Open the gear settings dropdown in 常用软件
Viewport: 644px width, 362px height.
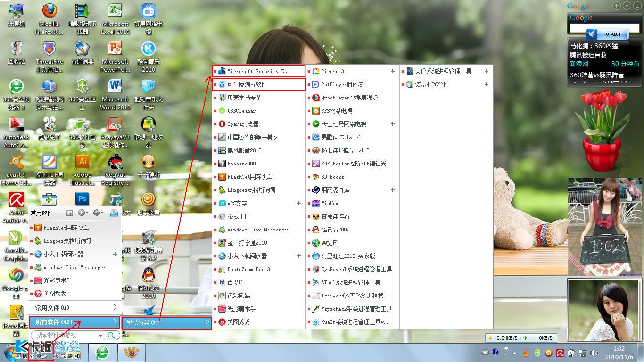(x=98, y=213)
